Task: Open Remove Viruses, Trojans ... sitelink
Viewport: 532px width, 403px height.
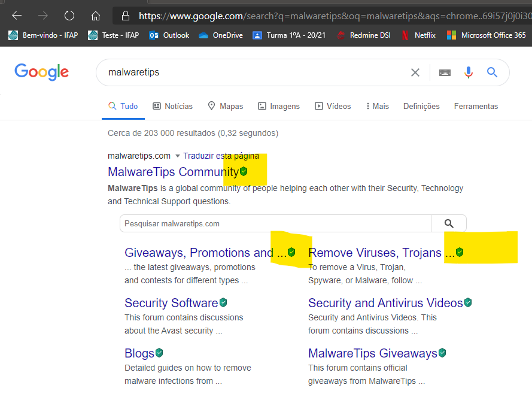Action: point(381,253)
